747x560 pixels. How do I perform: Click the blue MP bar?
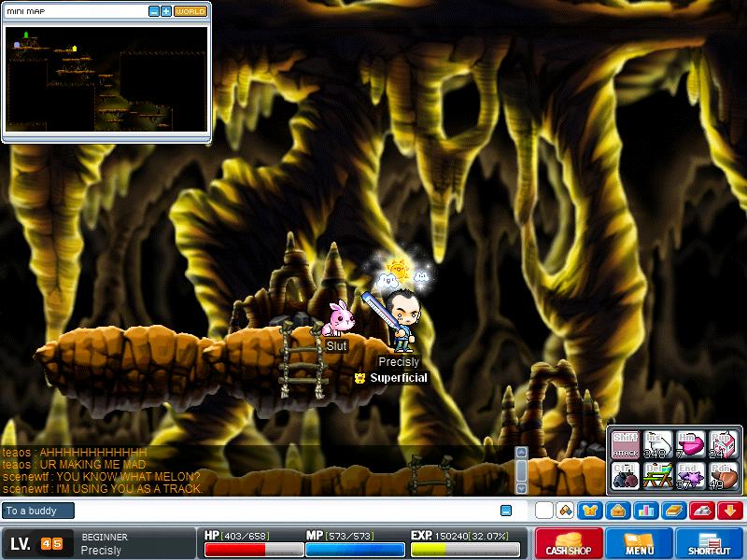355,550
